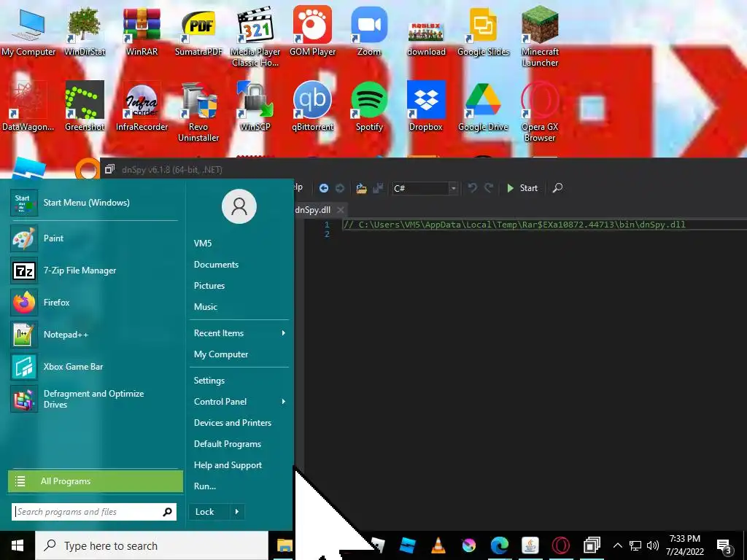Open the Dropbox desktop shortcut
This screenshot has height=560, width=747.
[426, 106]
